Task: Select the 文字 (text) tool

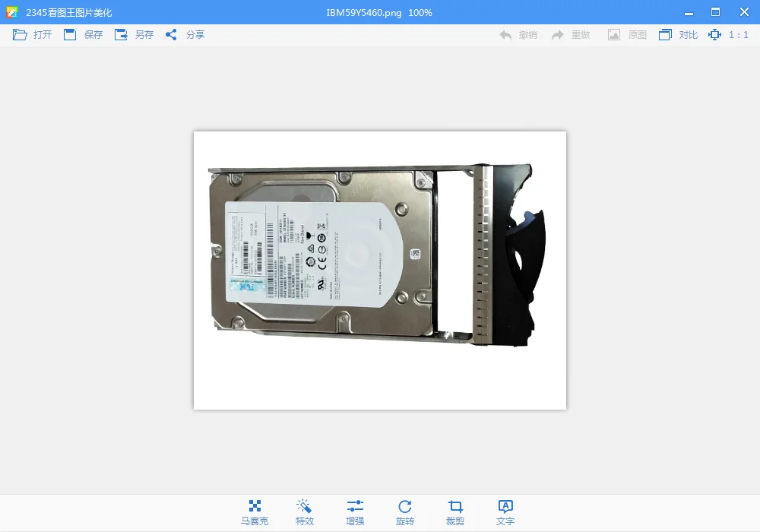Action: (x=505, y=513)
